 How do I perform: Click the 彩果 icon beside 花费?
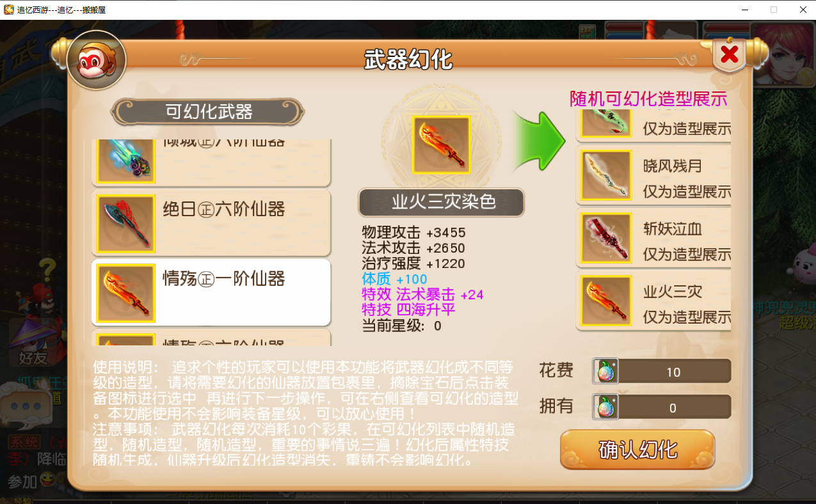[x=605, y=371]
